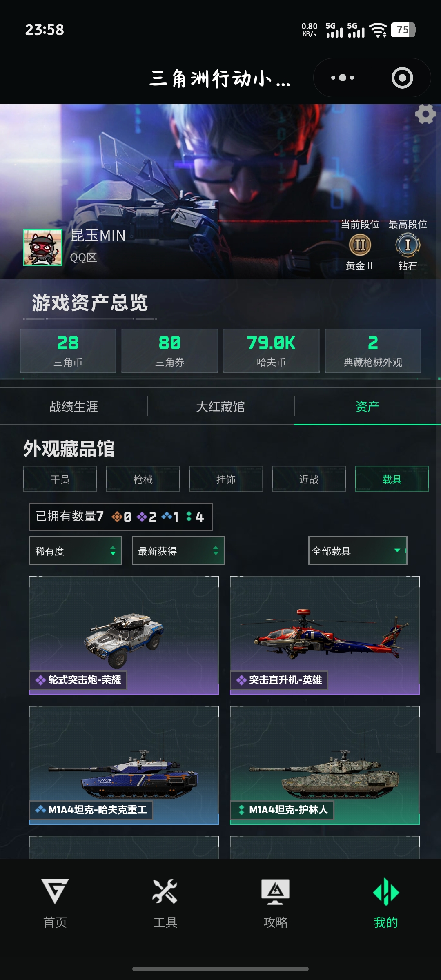Image resolution: width=441 pixels, height=980 pixels.
Task: Open the 哈夫币 79.0K asset box
Action: point(271,351)
